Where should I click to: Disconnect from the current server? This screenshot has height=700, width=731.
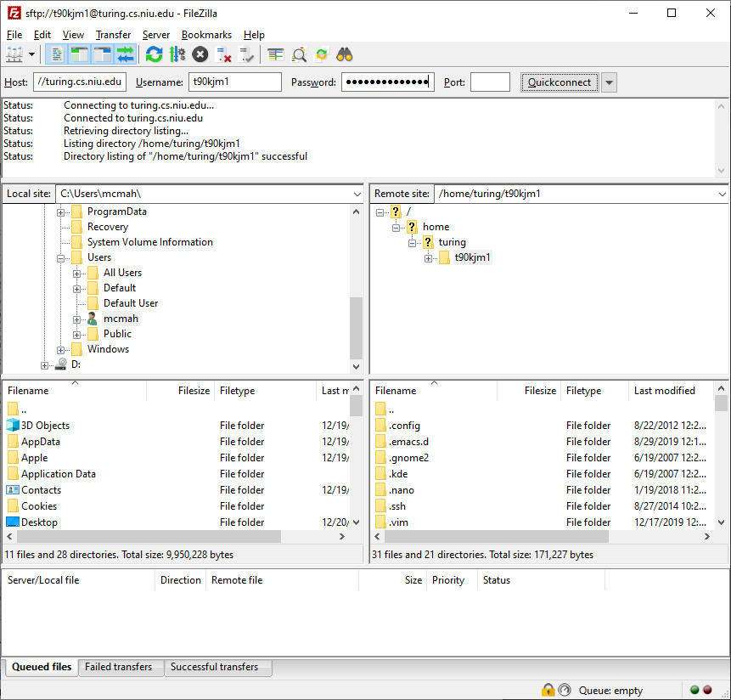point(224,55)
